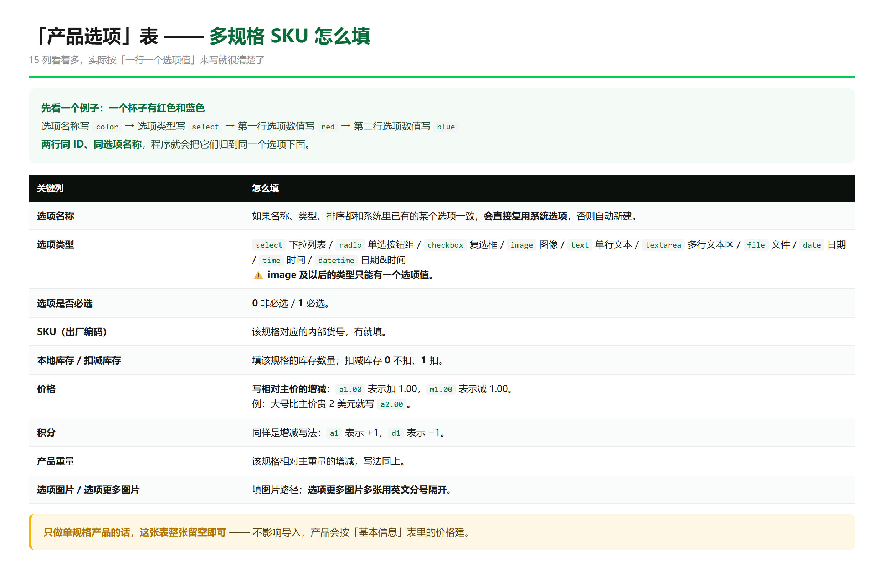The height and width of the screenshot is (588, 884).
Task: Click the 'date' code tag
Action: pos(812,245)
